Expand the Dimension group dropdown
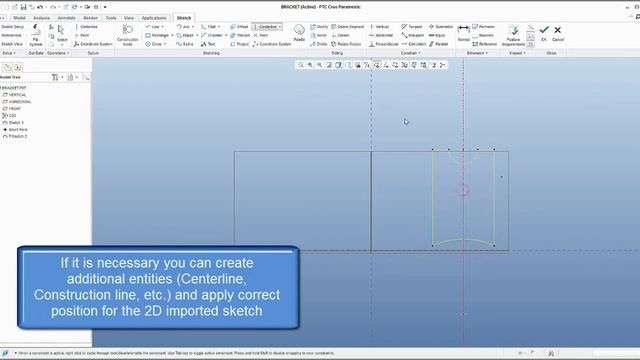This screenshot has height=360, width=640. [x=477, y=53]
